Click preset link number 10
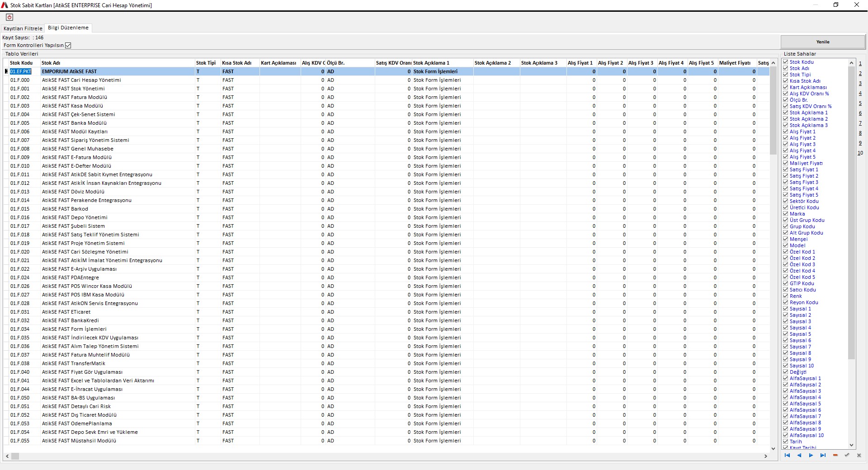 (860, 153)
